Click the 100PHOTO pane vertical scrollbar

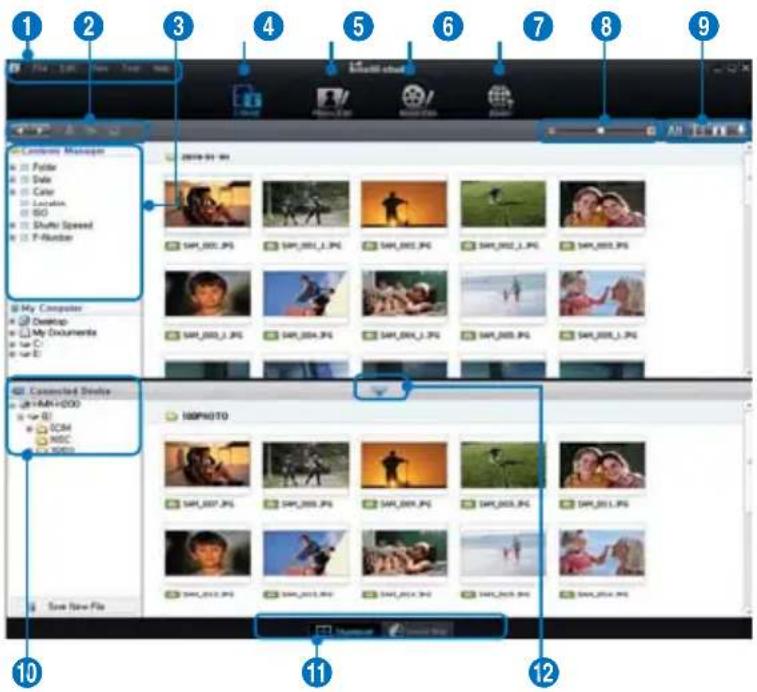[x=748, y=507]
